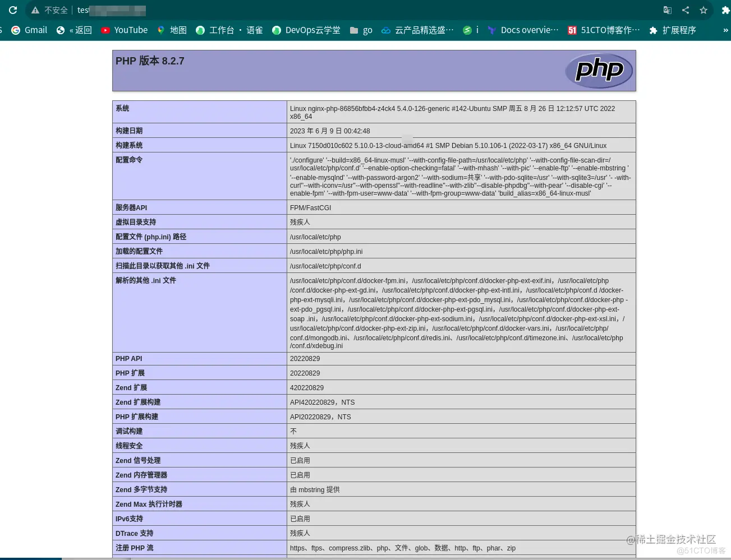
Task: Click the DTrace 支持 row label
Action: [x=134, y=533]
